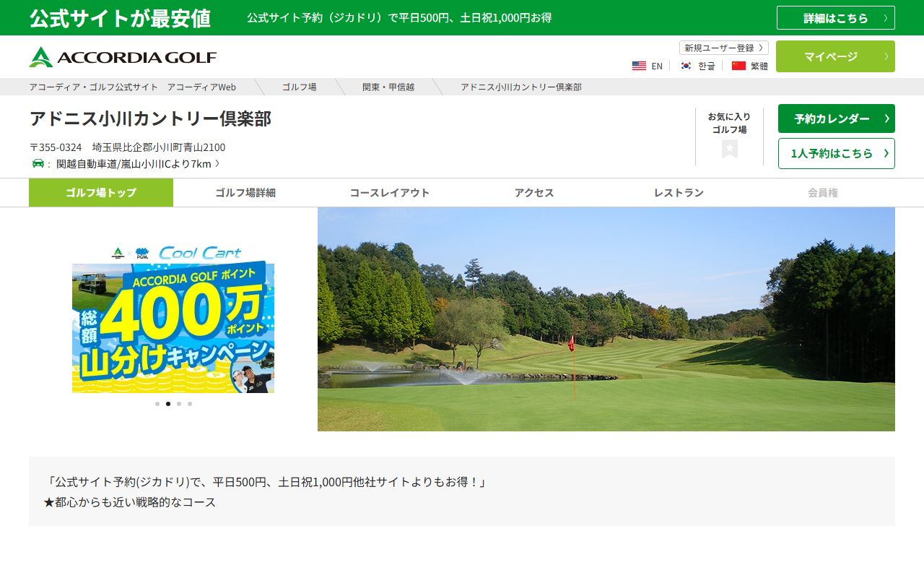Viewport: 924px width, 578px height.
Task: Open the ゴルフ場 breadcrumb link
Action: pyautogui.click(x=299, y=87)
